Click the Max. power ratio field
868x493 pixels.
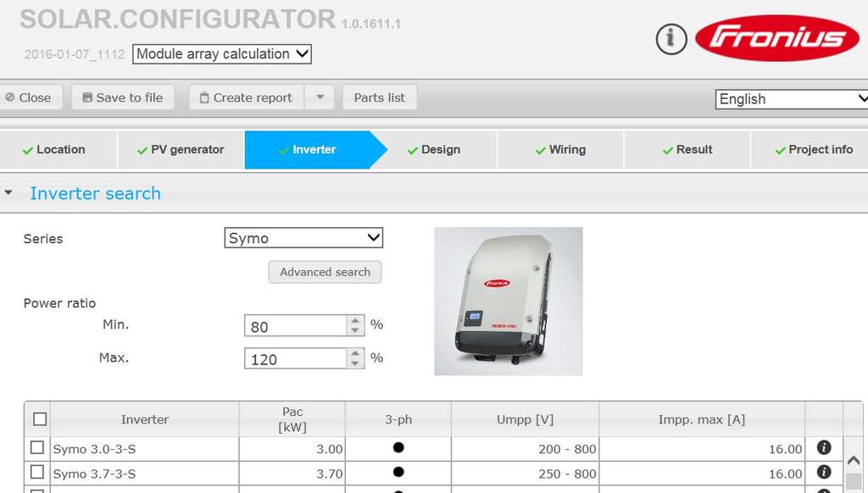pos(296,358)
